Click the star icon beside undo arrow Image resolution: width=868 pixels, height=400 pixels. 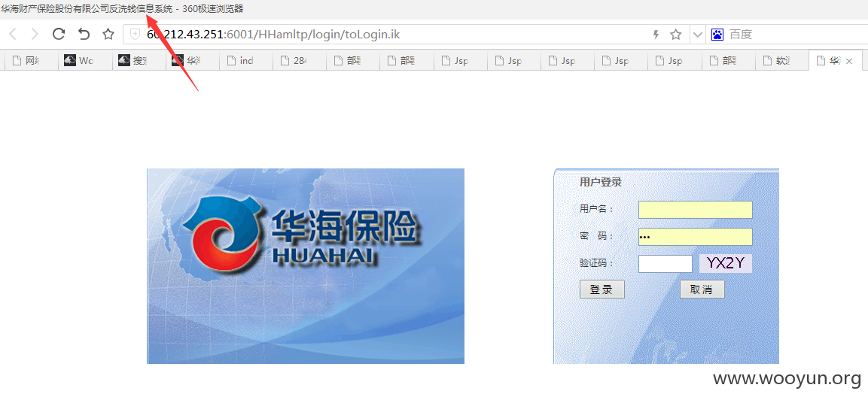[108, 35]
